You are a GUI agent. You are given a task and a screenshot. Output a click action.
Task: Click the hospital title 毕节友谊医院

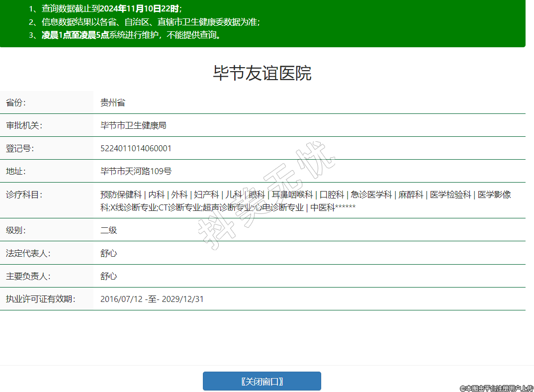point(262,73)
